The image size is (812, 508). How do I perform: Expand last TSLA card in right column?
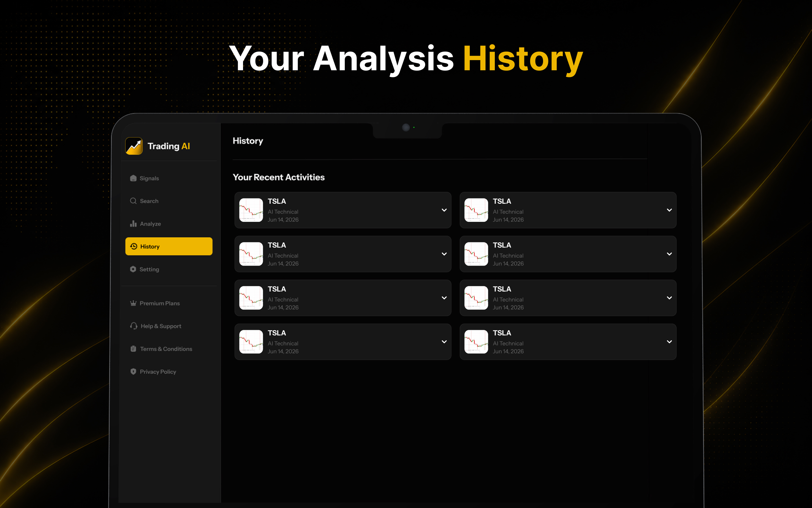(x=669, y=342)
